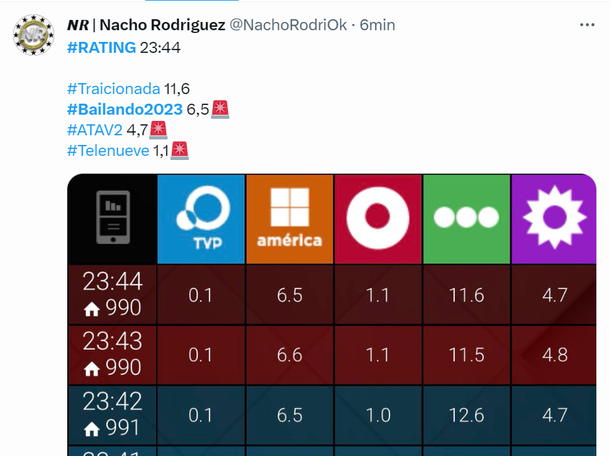Open the #Telenueve hashtag
Viewport: 610px width, 456px height.
click(108, 151)
